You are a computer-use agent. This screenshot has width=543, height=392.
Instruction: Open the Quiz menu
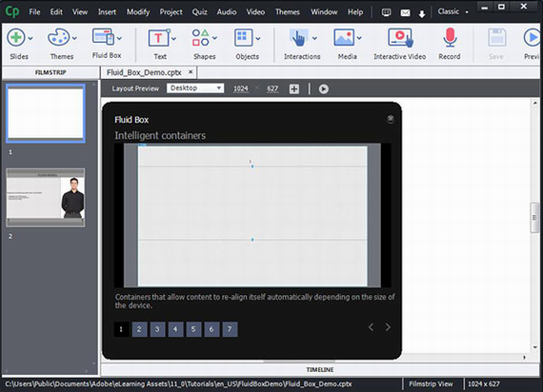point(199,12)
